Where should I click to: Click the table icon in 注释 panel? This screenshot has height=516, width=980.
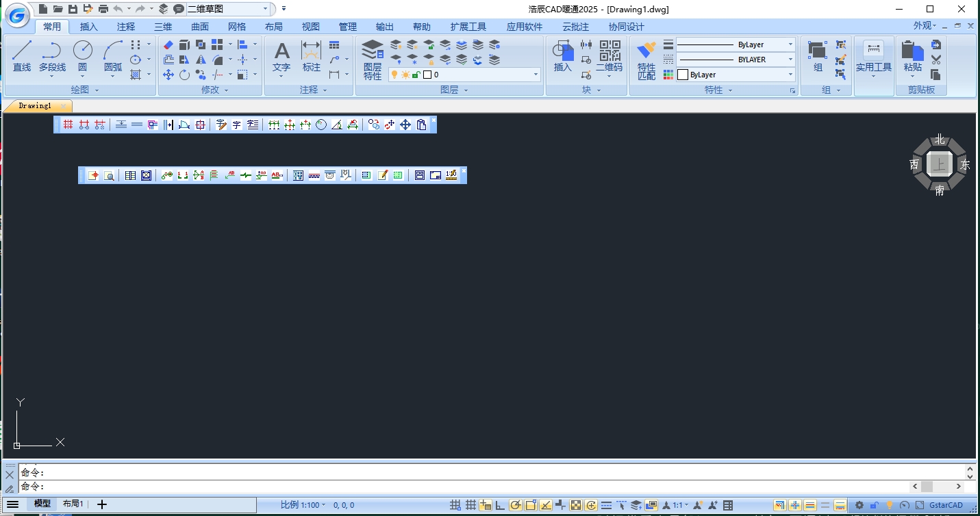click(x=334, y=44)
